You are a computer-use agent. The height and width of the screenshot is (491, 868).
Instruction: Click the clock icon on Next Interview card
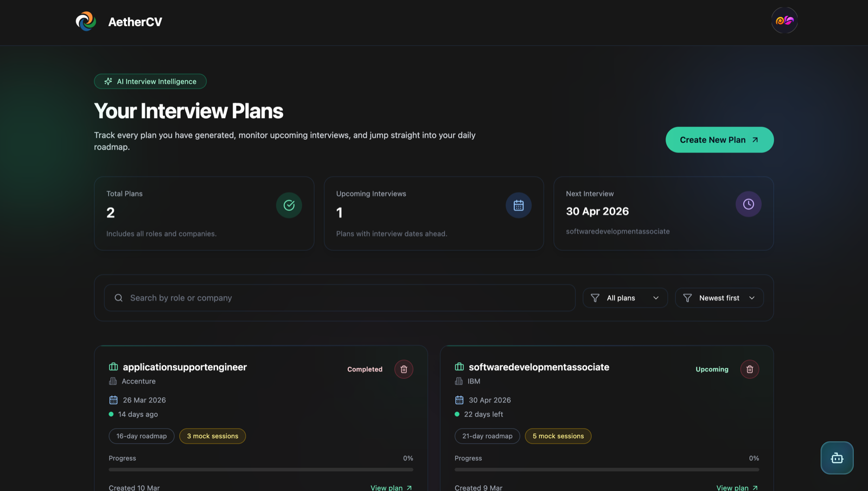tap(749, 204)
